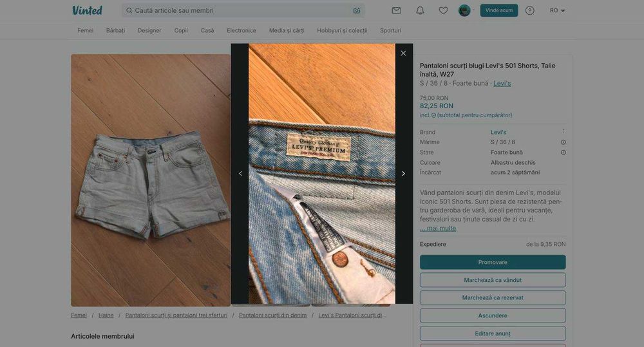Open the Sporturi category menu
This screenshot has height=347, width=644.
(x=391, y=30)
